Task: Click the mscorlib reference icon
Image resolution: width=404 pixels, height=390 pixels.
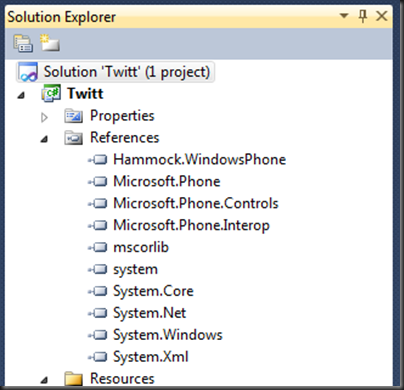Action: coord(98,248)
